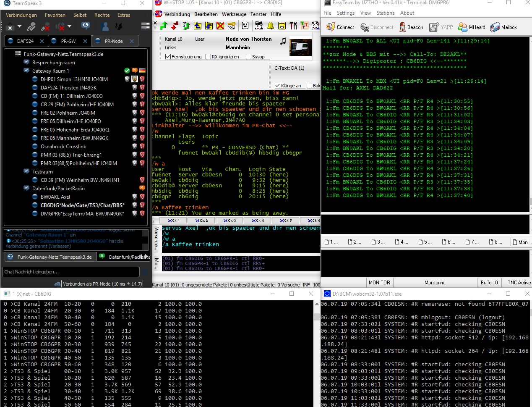
Task: Click WinSTOP folder download icon
Action: pyautogui.click(x=209, y=26)
